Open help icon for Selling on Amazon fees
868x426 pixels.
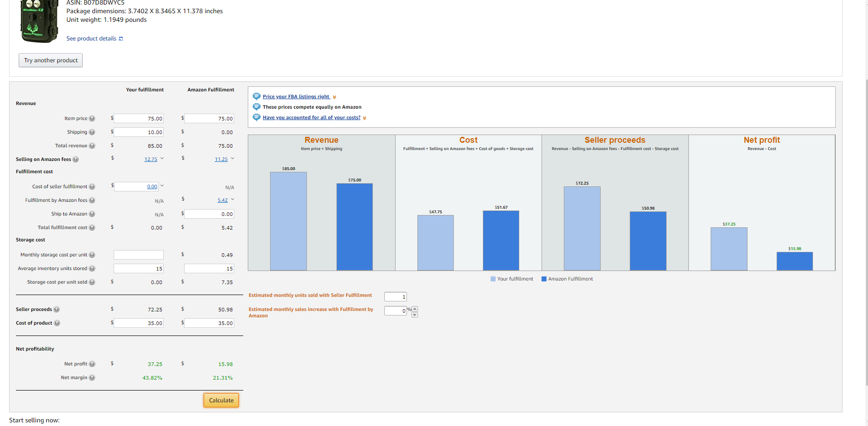point(75,160)
